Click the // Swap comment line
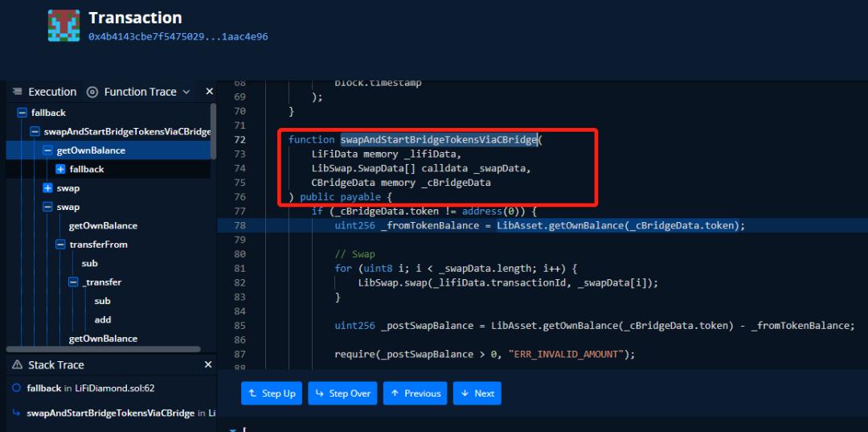Viewport: 868px width, 432px height. point(355,254)
